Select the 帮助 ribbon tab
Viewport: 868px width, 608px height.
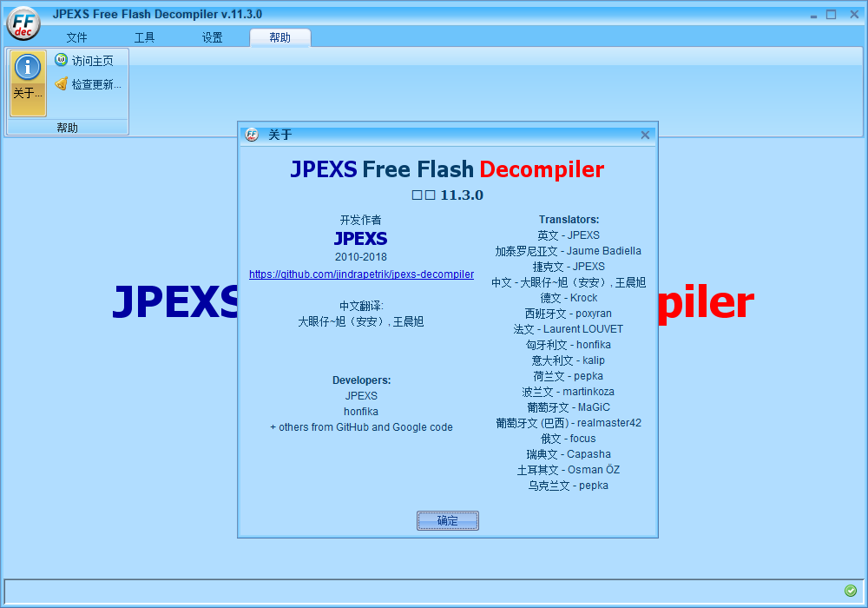280,37
